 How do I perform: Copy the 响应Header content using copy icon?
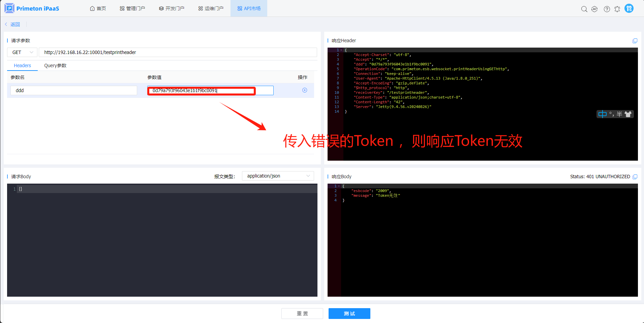(635, 41)
